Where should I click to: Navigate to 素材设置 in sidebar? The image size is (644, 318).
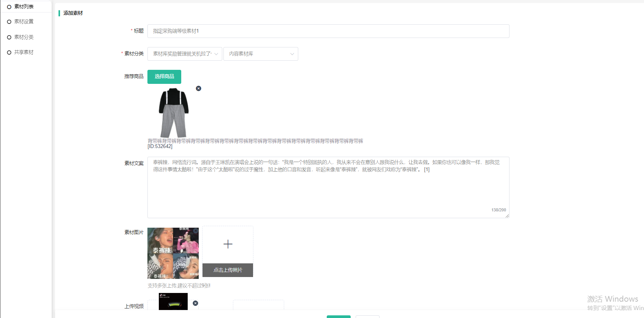pos(24,22)
